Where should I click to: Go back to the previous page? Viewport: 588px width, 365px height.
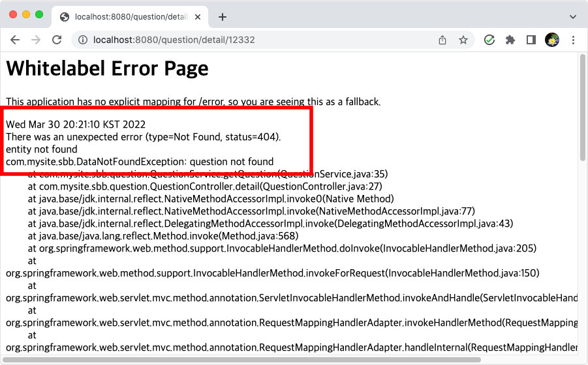(x=14, y=40)
